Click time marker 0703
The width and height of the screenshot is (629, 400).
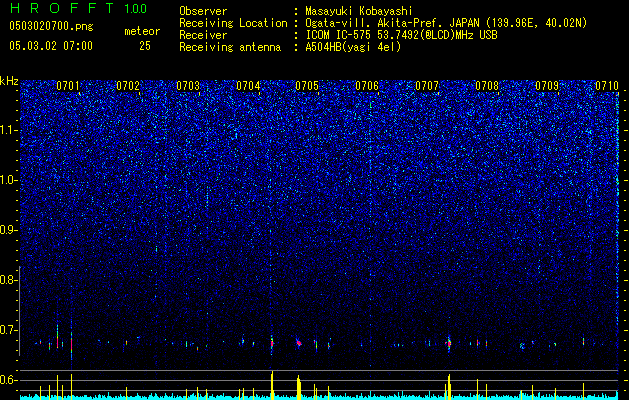pyautogui.click(x=188, y=86)
